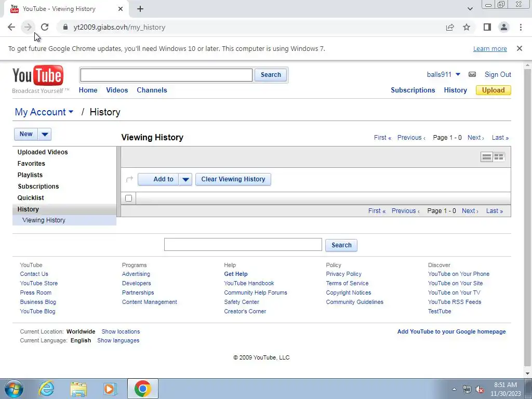Click Show languages link
Viewport: 532px width, 399px height.
118,340
